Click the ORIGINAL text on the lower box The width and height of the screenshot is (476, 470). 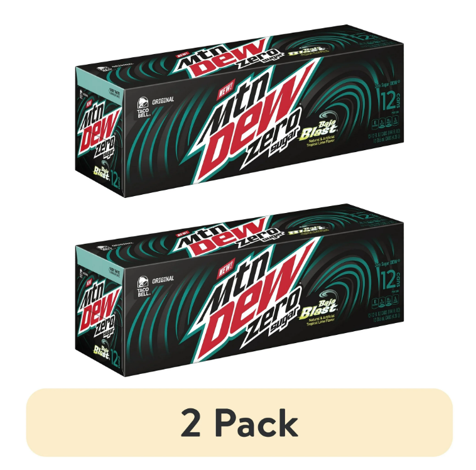click(163, 280)
